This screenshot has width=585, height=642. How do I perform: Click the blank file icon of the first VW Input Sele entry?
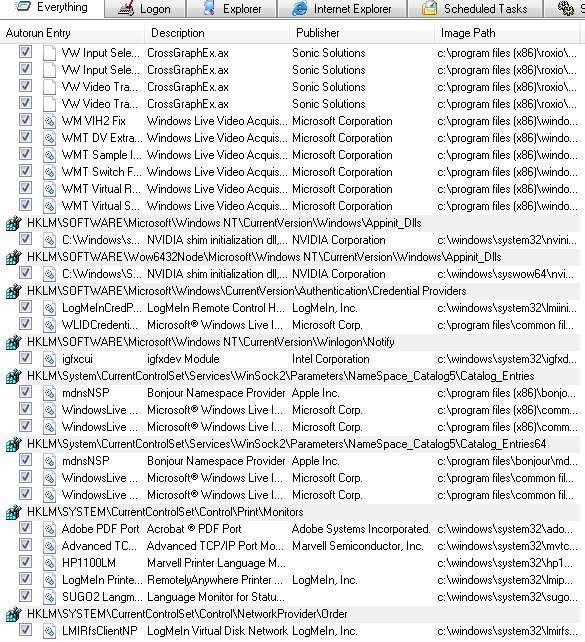point(50,53)
